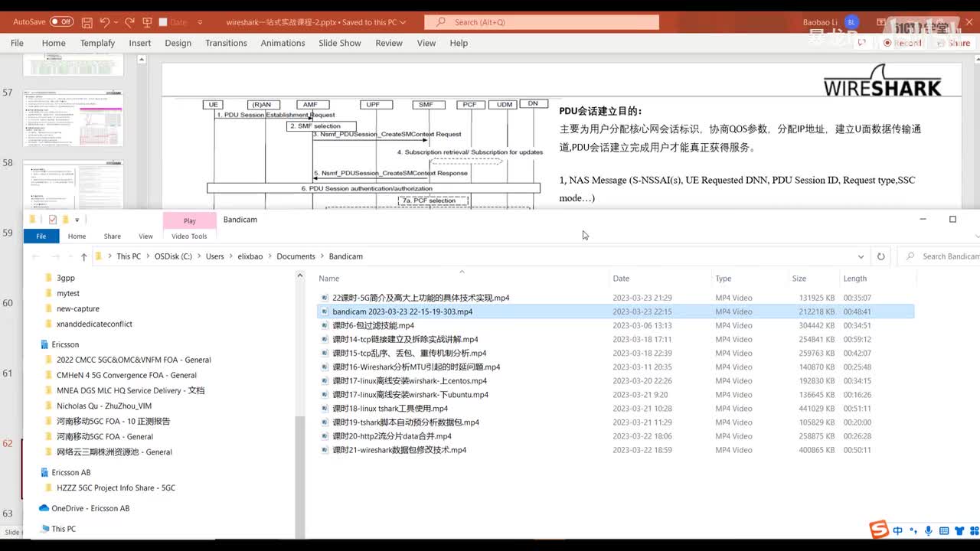Click the New folder icon in Explorer quick access toolbar

(65, 220)
